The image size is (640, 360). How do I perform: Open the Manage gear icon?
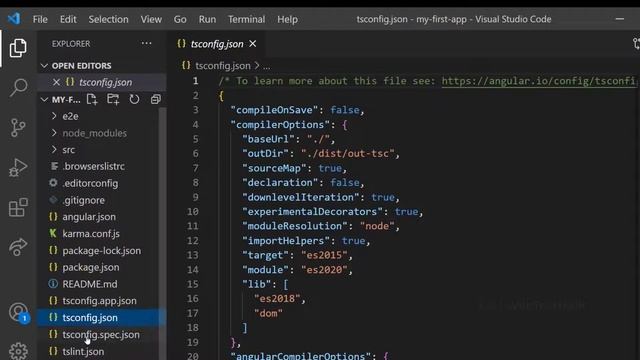click(x=18, y=351)
